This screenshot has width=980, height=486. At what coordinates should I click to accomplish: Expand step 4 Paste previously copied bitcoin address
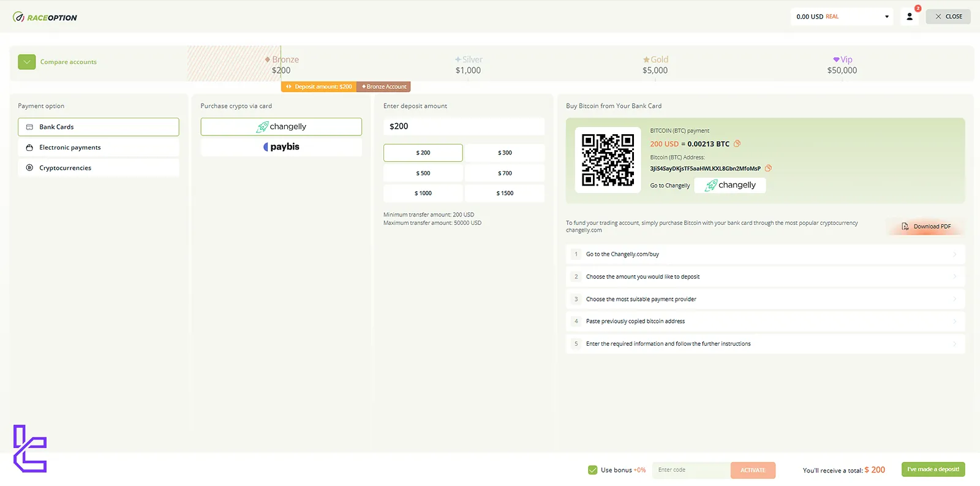765,321
